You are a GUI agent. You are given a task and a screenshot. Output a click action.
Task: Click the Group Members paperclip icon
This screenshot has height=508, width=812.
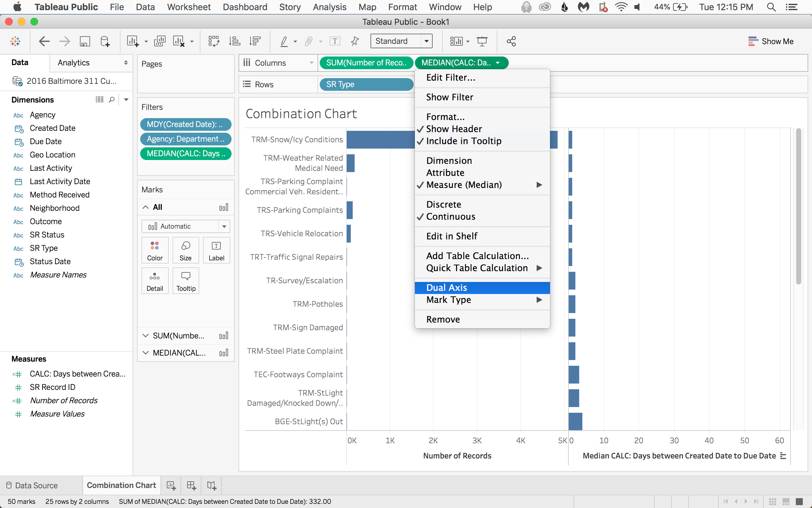click(309, 41)
